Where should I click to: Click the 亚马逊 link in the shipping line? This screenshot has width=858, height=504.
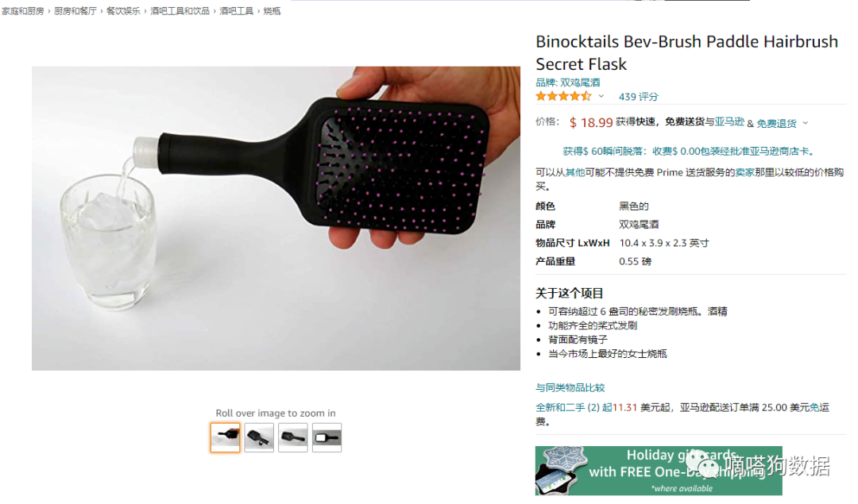[x=729, y=122]
